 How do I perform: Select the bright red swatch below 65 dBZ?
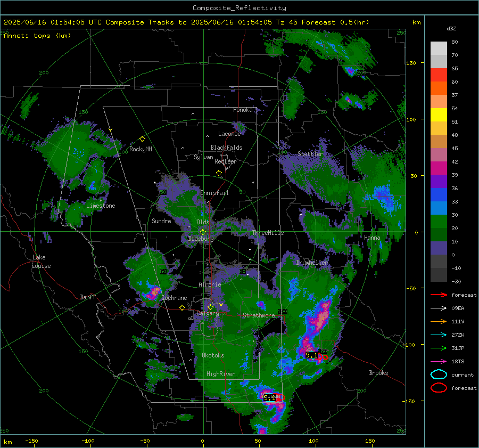coord(439,75)
